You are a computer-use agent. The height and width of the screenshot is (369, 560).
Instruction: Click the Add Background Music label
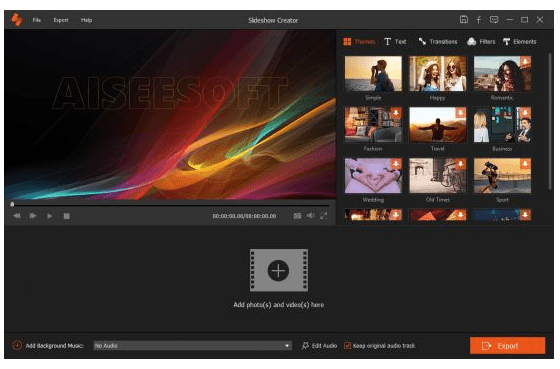pyautogui.click(x=54, y=345)
